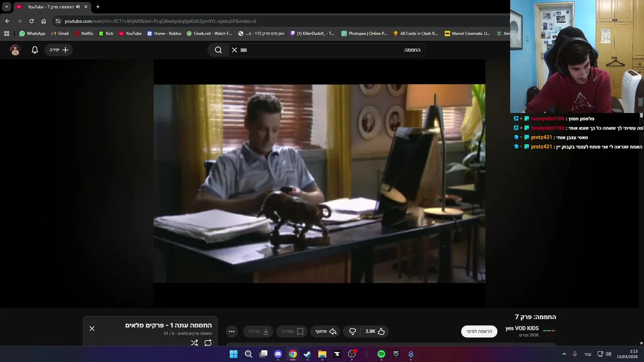This screenshot has height=362, width=644.
Task: Toggle playlist loop
Action: pos(208,343)
